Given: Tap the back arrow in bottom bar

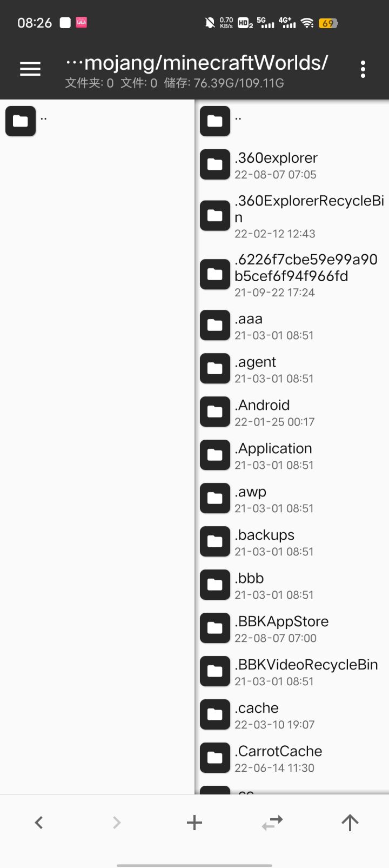Looking at the screenshot, I should click(39, 823).
